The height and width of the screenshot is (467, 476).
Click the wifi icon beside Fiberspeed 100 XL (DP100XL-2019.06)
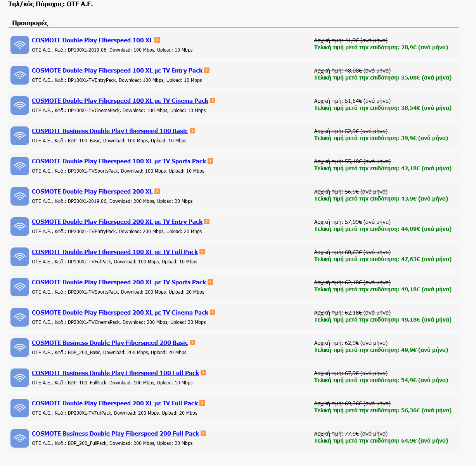[20, 45]
